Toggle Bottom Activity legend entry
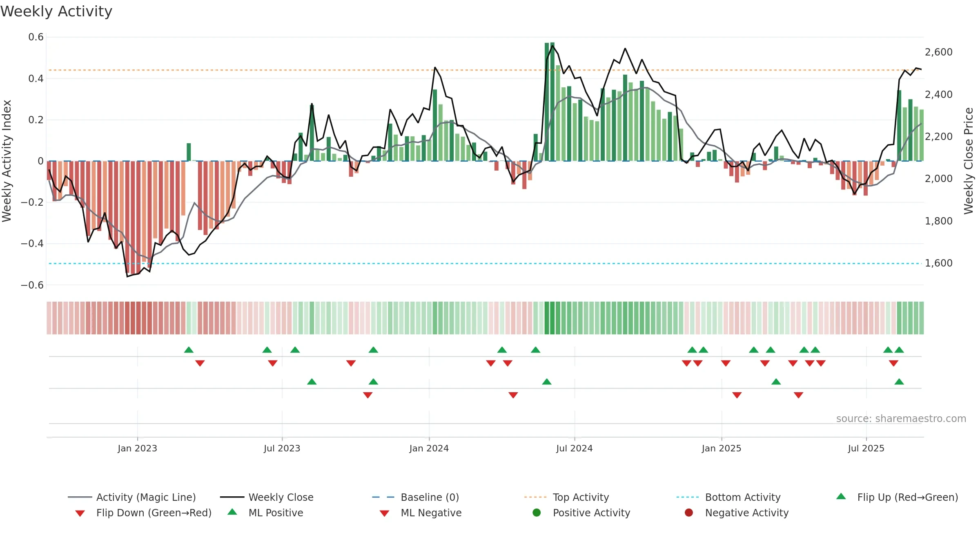980x551 pixels. 728,497
